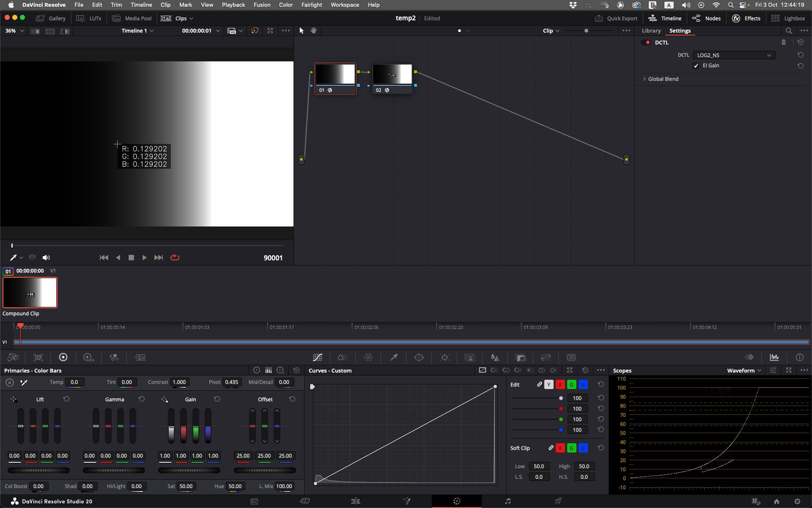Image resolution: width=812 pixels, height=508 pixels.
Task: Select the hand pan tool in node editor
Action: pos(313,30)
